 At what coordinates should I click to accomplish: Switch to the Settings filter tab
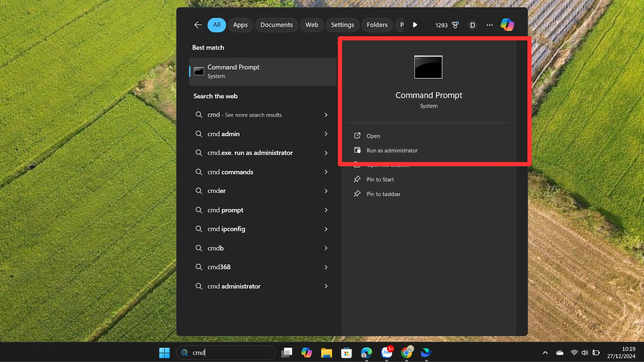(x=343, y=25)
